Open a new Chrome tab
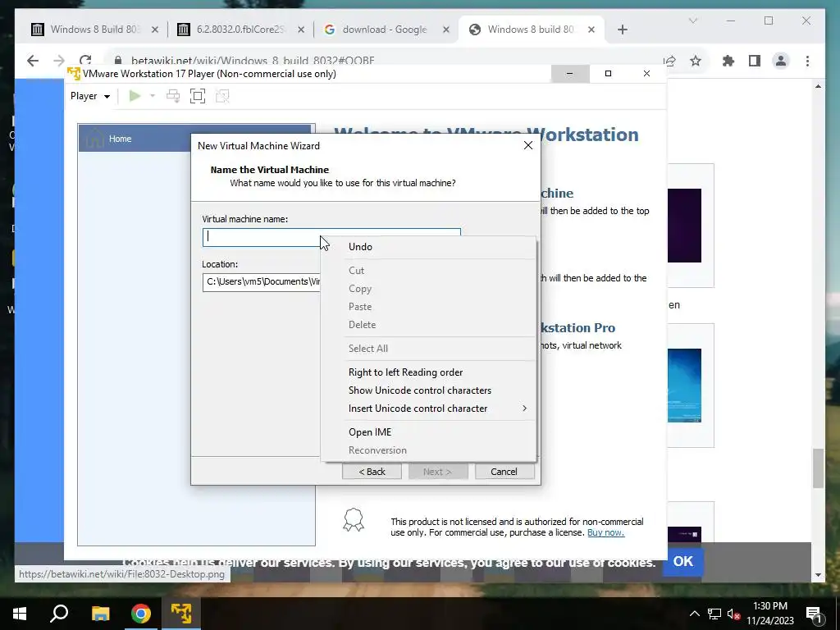Viewport: 840px width, 630px height. click(x=623, y=30)
